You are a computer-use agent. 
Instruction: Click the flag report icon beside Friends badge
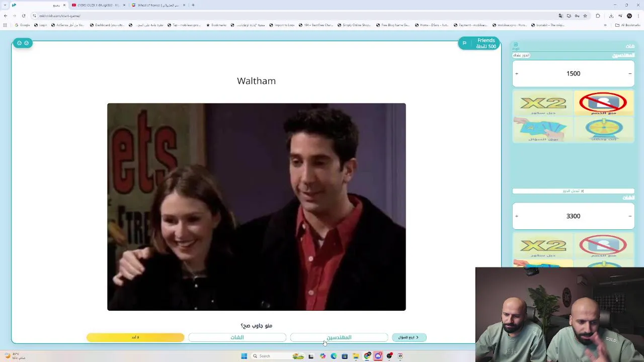coord(464,43)
